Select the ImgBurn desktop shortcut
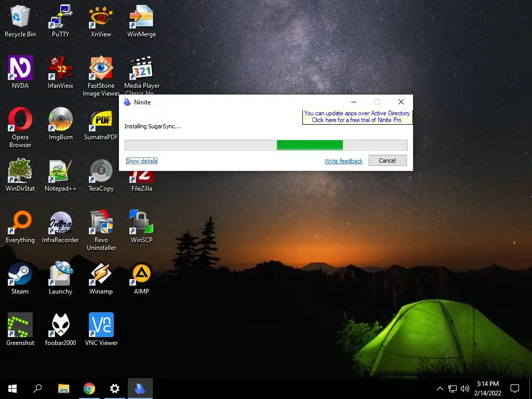The height and width of the screenshot is (399, 532). (x=60, y=124)
